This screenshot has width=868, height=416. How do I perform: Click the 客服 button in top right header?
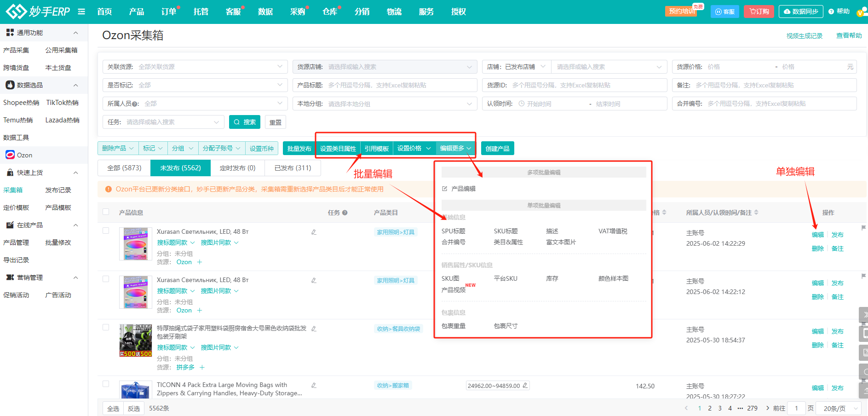[725, 12]
